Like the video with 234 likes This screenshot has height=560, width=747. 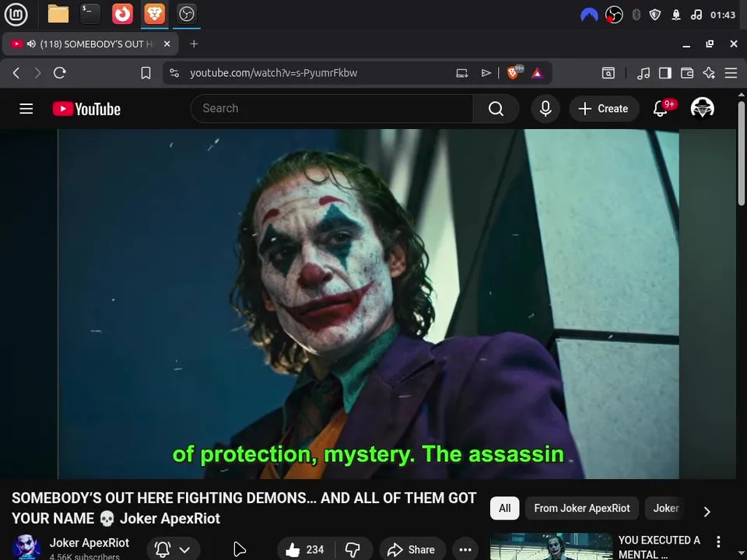click(x=305, y=550)
